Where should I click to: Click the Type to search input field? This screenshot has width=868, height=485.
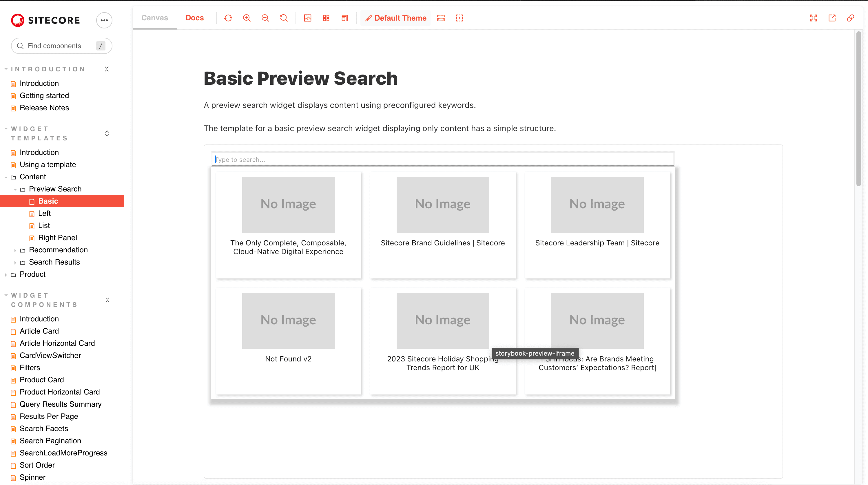(442, 160)
